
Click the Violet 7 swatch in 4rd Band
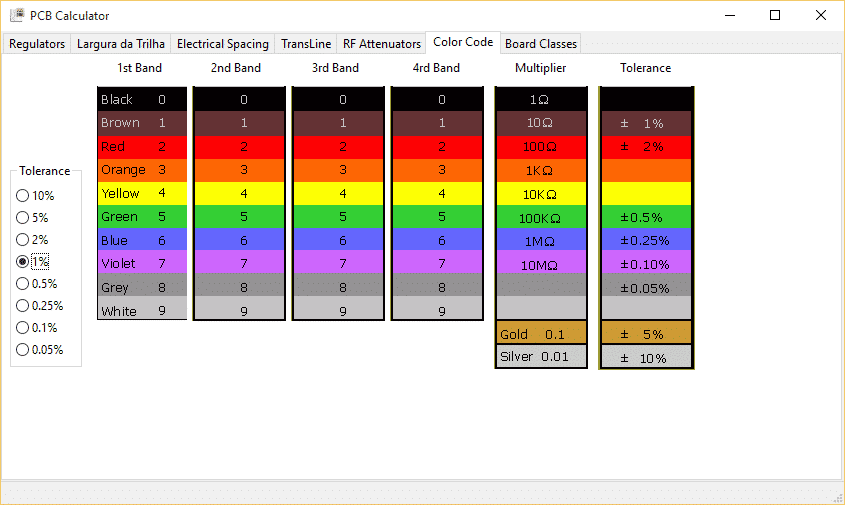point(441,264)
